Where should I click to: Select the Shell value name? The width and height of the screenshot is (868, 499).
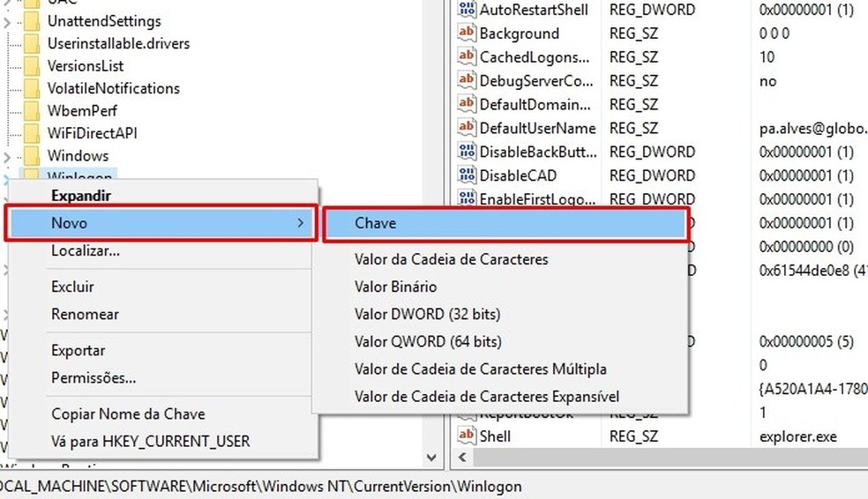tap(495, 436)
